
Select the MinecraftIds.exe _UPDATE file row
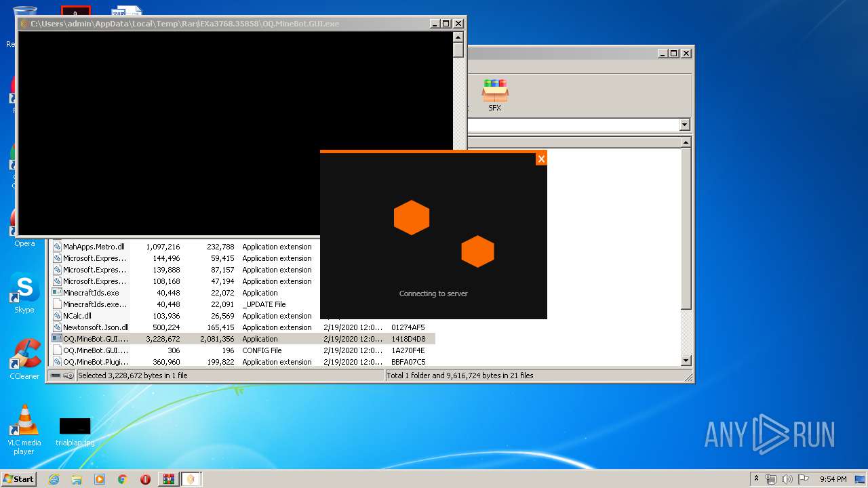(x=243, y=304)
